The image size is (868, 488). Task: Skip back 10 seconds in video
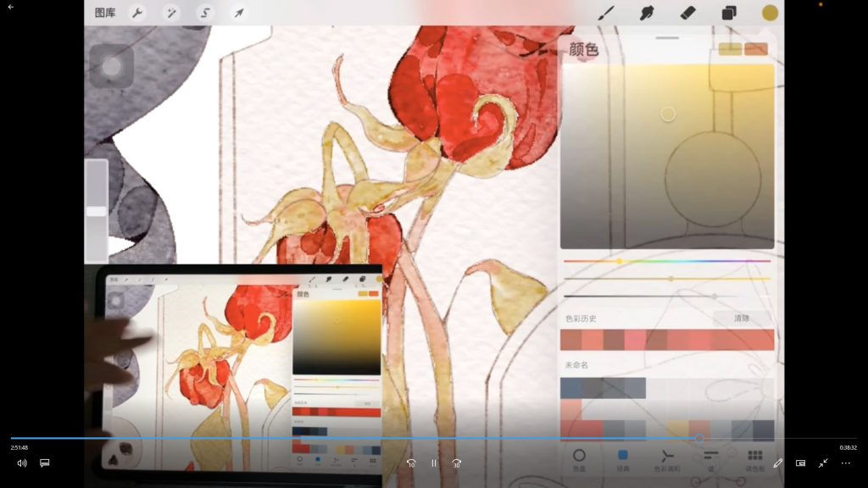(411, 463)
